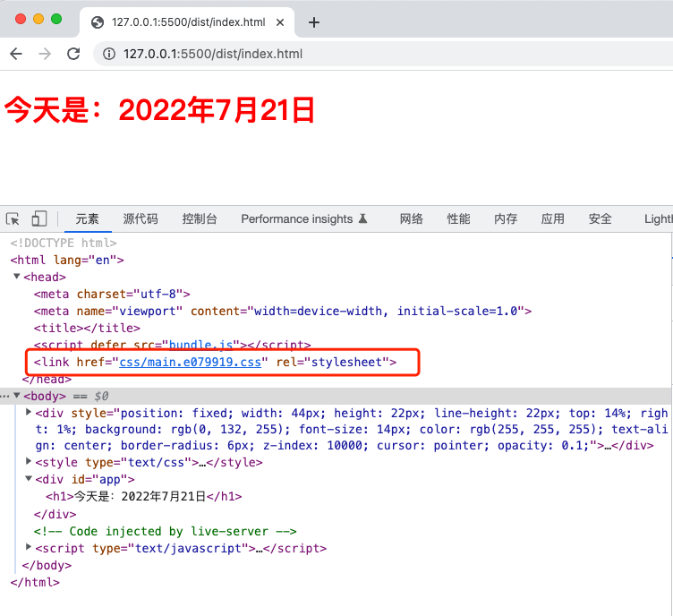Image resolution: width=673 pixels, height=616 pixels.
Task: Click the Performance insights flask icon
Action: (x=363, y=219)
